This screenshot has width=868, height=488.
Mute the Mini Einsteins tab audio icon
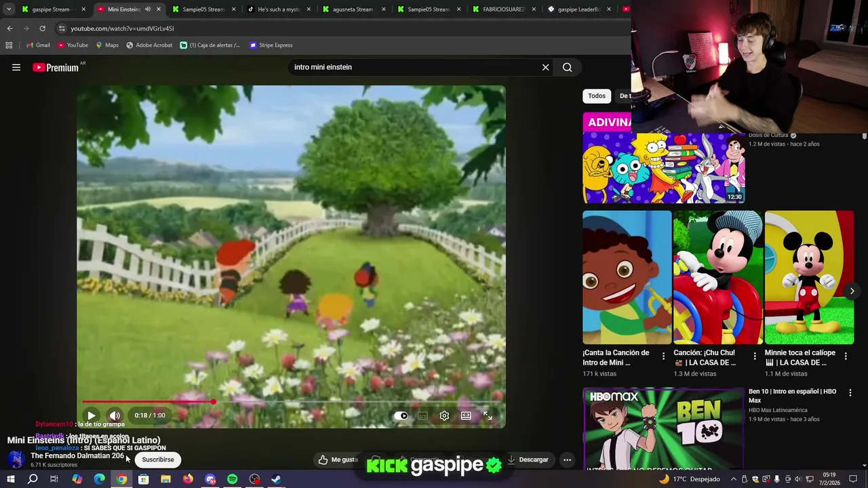coord(147,9)
